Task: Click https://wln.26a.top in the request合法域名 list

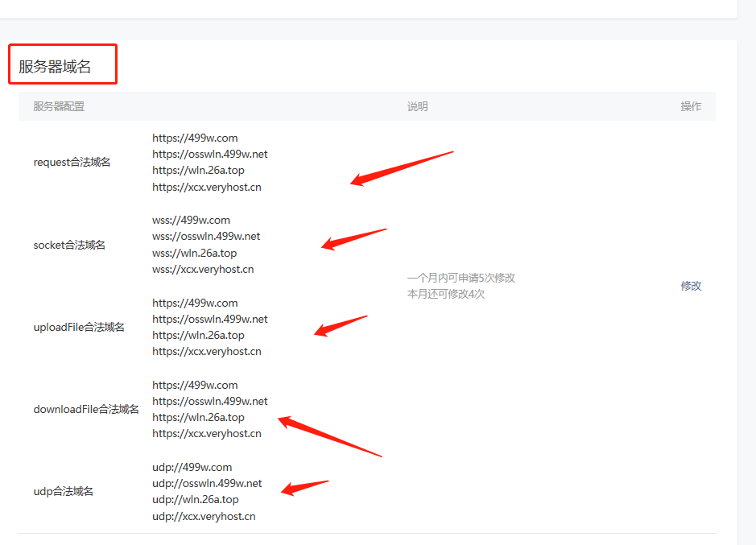Action: click(198, 171)
